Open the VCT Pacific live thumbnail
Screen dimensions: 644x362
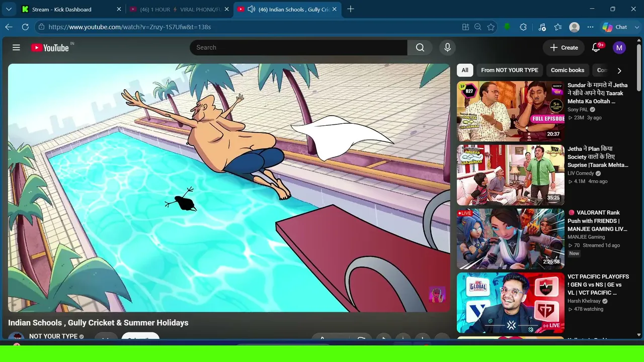pos(510,303)
